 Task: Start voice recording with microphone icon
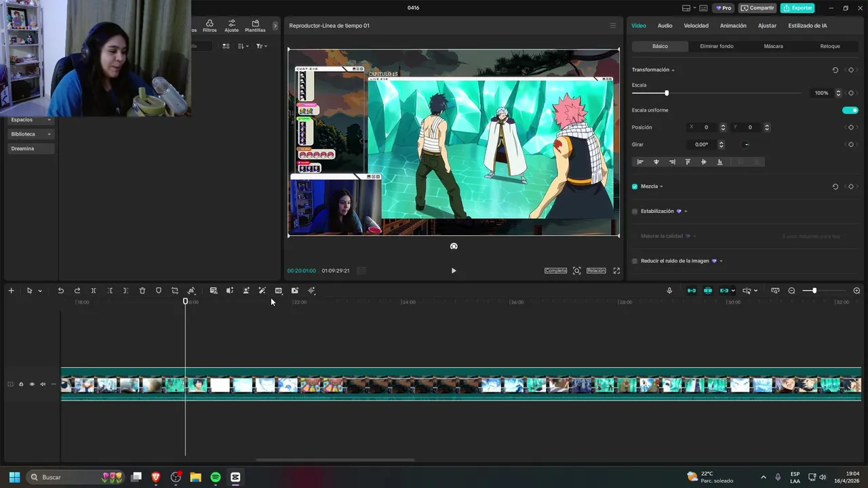[x=669, y=291]
